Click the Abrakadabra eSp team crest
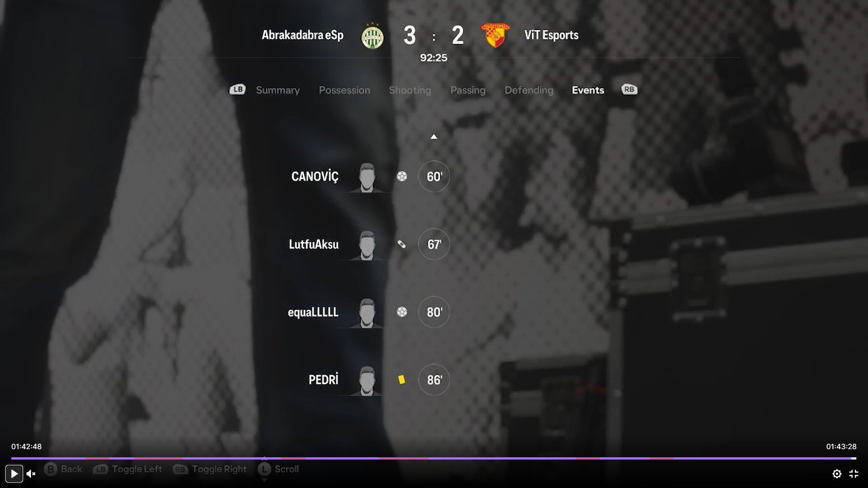Image resolution: width=868 pixels, height=488 pixels. [x=373, y=36]
